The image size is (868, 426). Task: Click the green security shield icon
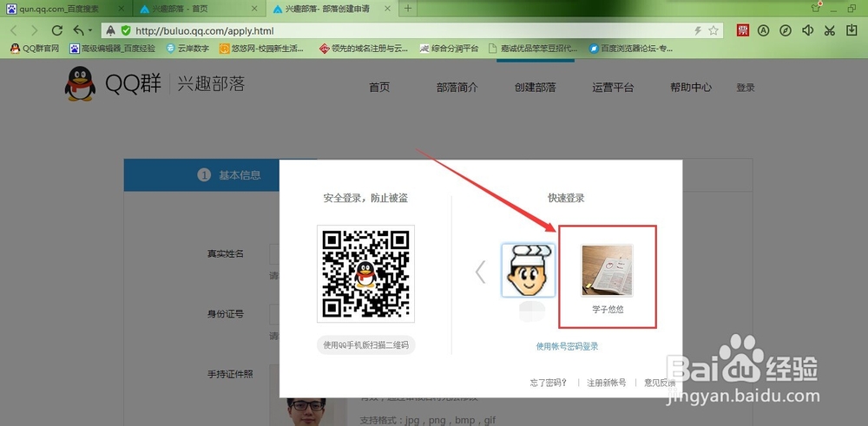[126, 31]
